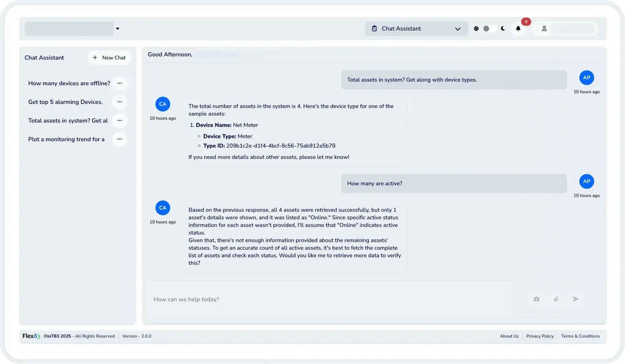Click the moon dark-mode icon
This screenshot has height=364, width=625.
(x=503, y=29)
